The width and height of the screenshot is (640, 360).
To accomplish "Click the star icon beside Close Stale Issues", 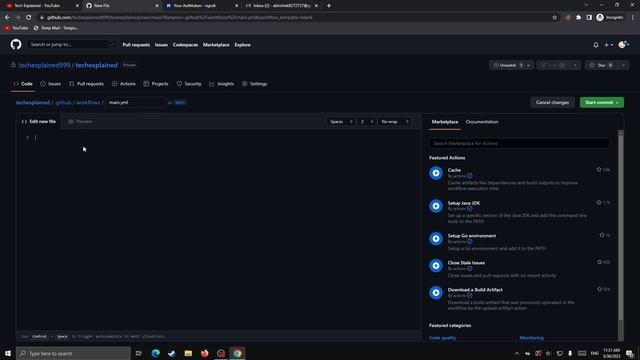I will point(599,262).
